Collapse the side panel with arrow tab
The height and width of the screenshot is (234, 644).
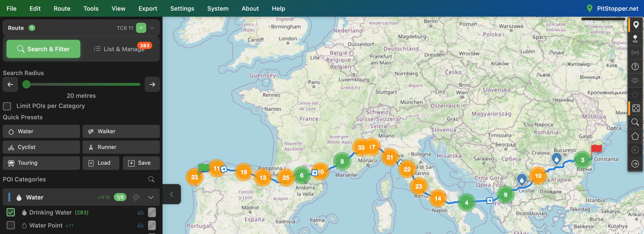172,194
